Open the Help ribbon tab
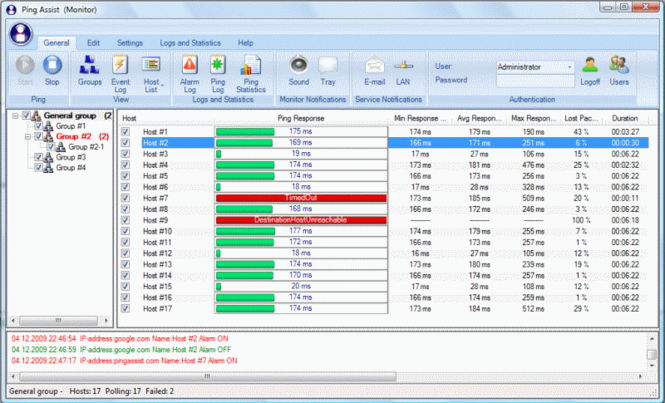 pos(246,43)
